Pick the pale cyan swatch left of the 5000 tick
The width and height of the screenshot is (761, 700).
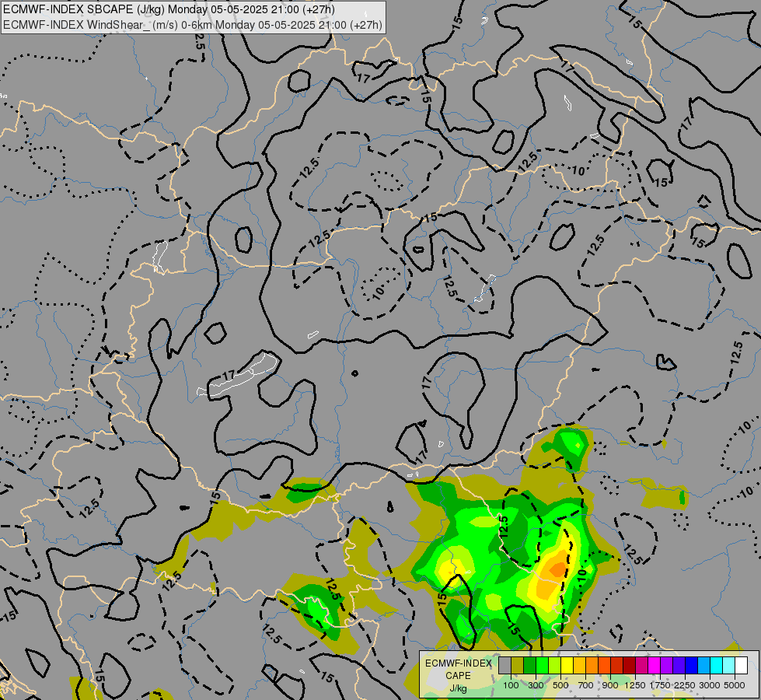tap(728, 666)
